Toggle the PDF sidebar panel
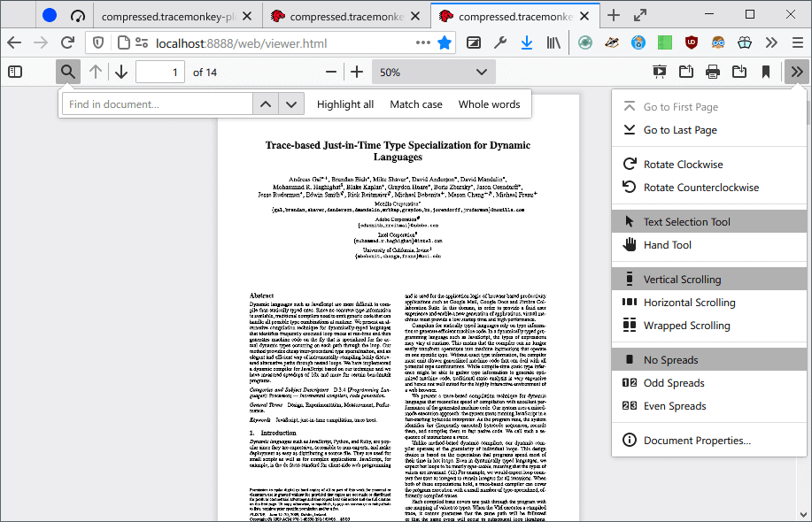The image size is (812, 522). tap(16, 72)
